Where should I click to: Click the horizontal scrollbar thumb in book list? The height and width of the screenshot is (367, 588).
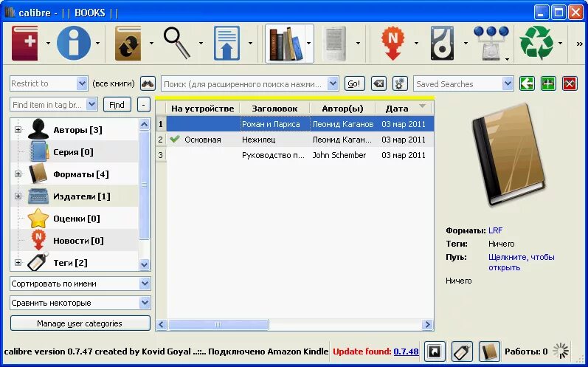click(x=218, y=325)
